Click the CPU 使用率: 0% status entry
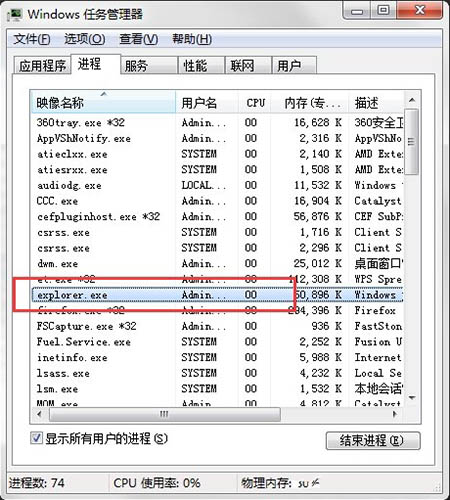 157,483
